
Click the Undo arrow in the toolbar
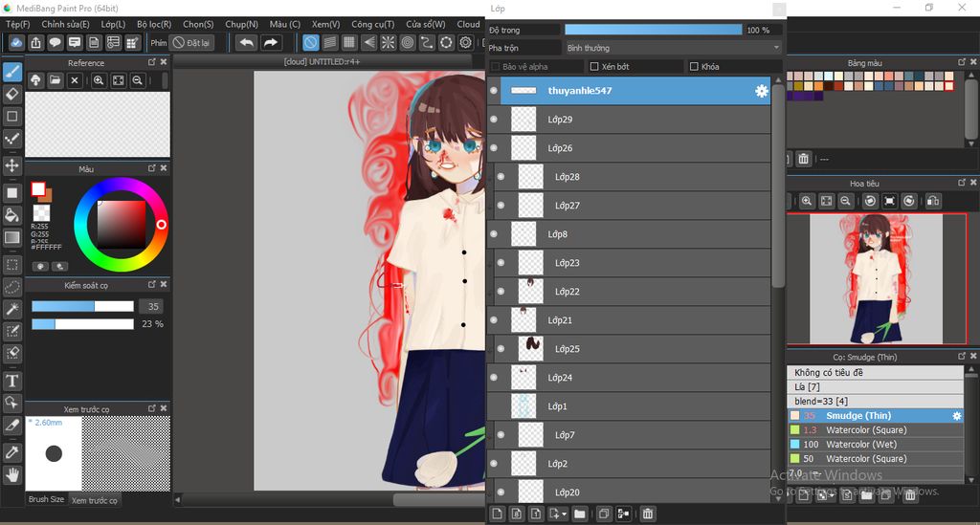point(246,43)
